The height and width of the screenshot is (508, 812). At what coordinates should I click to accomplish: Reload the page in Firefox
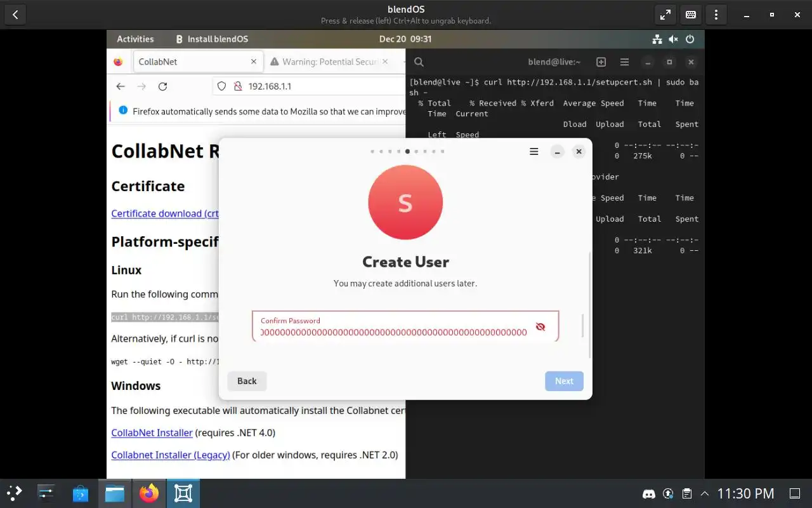(x=162, y=86)
